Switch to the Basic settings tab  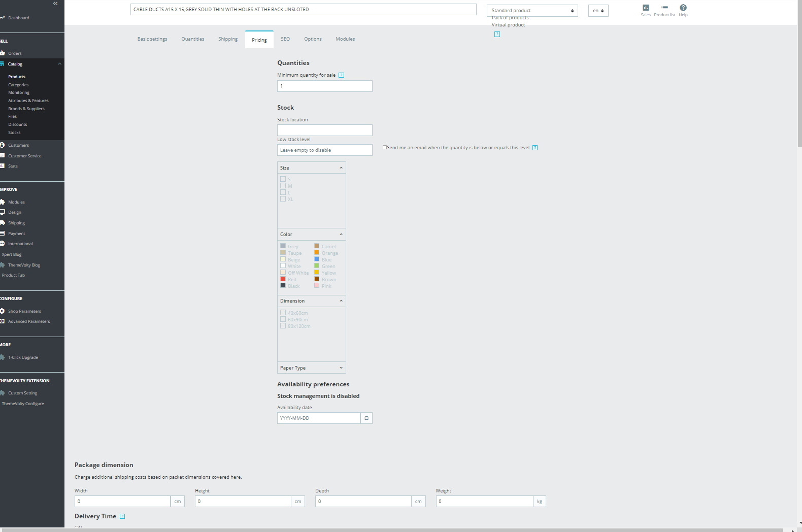click(152, 39)
